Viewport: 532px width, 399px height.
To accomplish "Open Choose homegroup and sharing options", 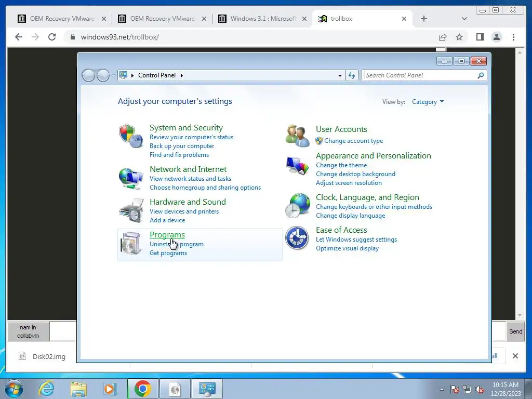I will pos(205,188).
